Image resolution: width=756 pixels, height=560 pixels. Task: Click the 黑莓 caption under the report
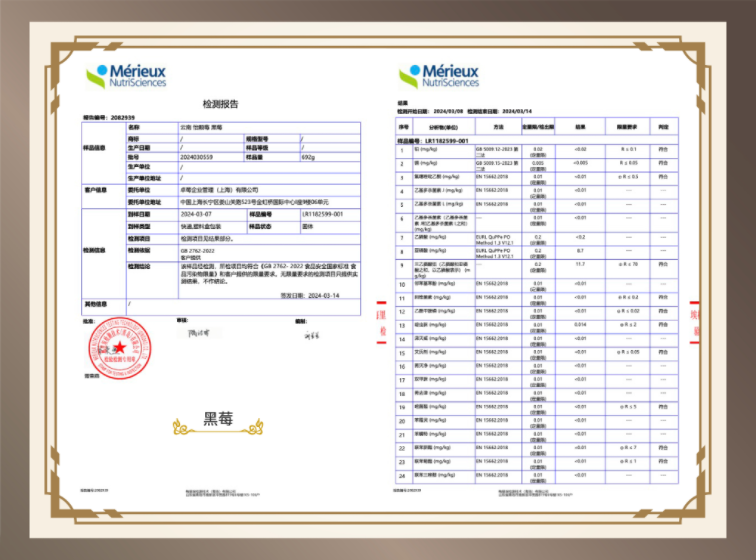click(218, 419)
